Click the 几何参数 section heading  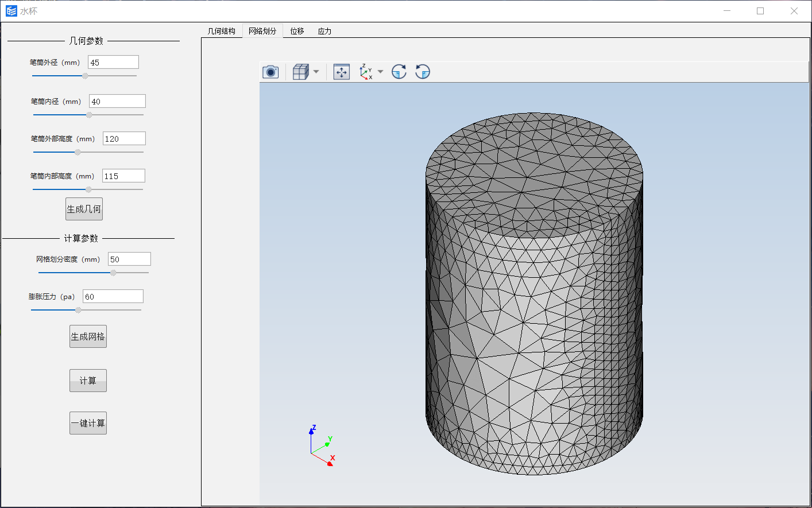86,41
